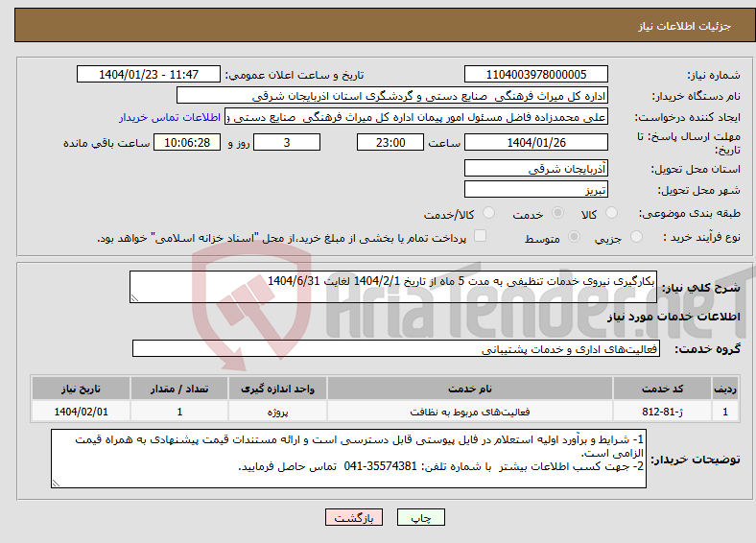This screenshot has height=543, width=756.
Task: Click the ردیف column header
Action: point(725,389)
